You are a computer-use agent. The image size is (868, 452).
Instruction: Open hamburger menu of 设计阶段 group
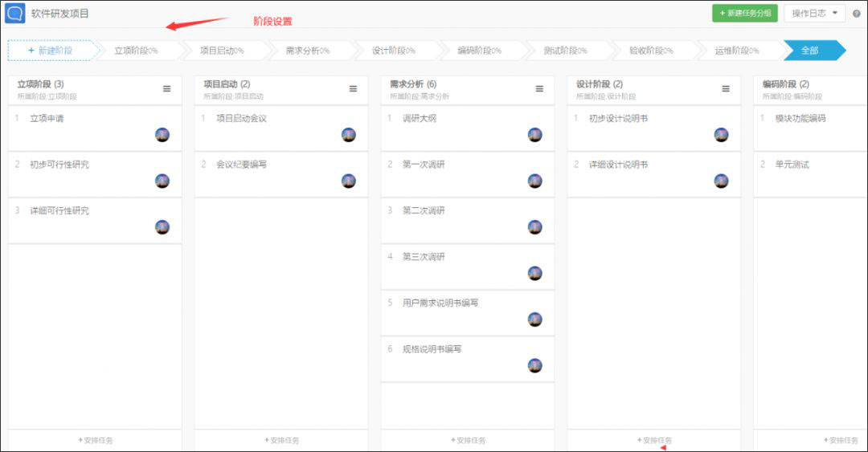click(726, 89)
